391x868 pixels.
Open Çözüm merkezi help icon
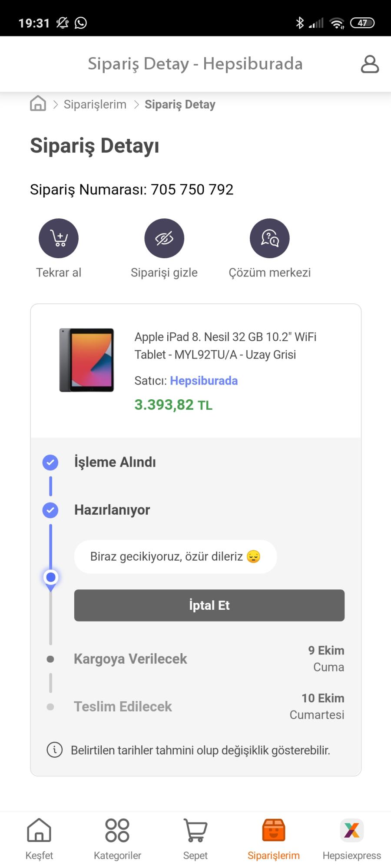pyautogui.click(x=270, y=238)
